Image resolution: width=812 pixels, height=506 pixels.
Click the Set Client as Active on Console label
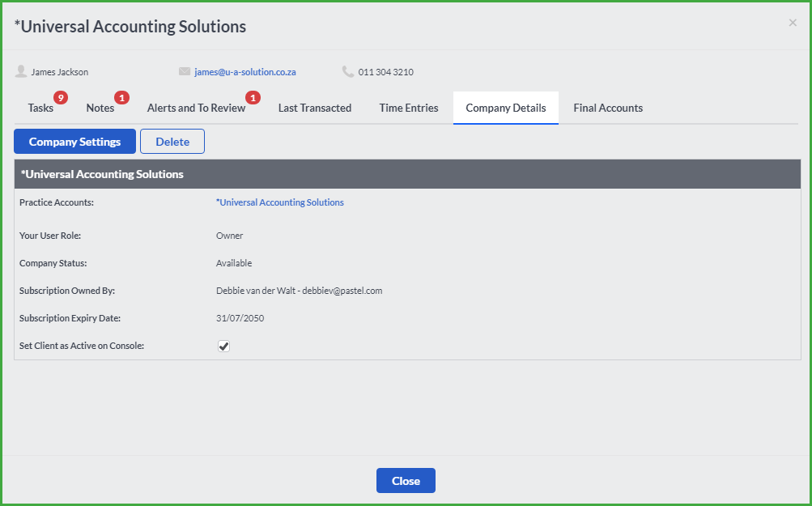[81, 346]
